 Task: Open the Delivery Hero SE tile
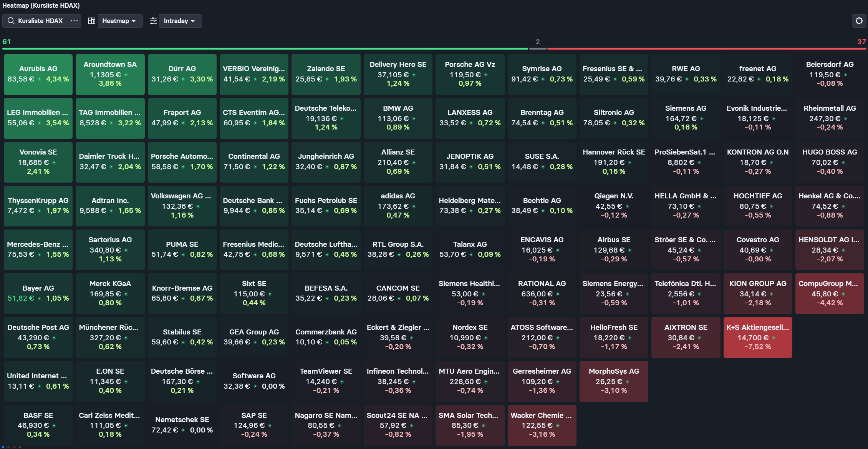pyautogui.click(x=398, y=75)
